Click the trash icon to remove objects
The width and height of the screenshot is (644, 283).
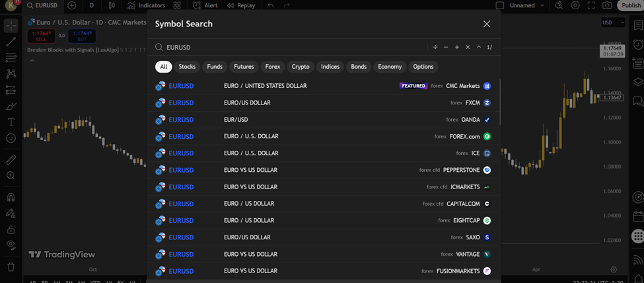pyautogui.click(x=11, y=266)
